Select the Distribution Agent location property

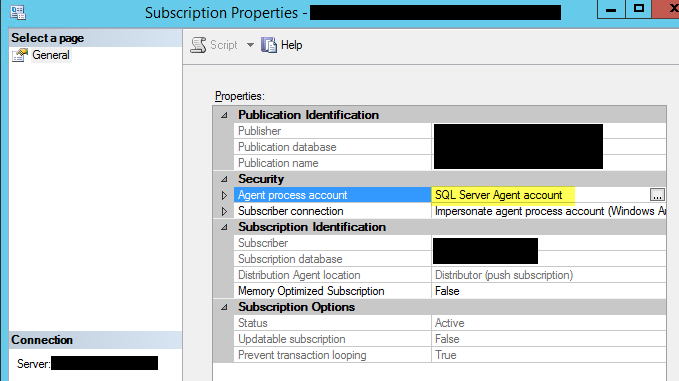(333, 275)
